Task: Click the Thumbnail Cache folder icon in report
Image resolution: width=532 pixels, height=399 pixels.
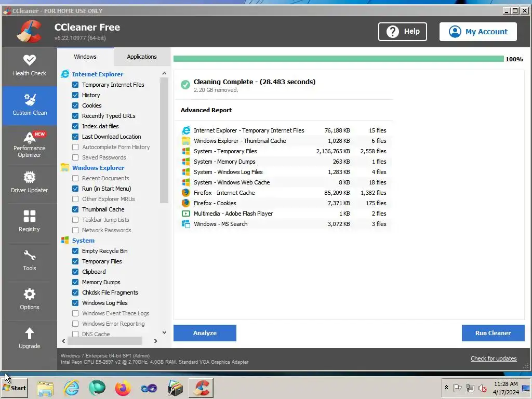Action: (x=186, y=141)
